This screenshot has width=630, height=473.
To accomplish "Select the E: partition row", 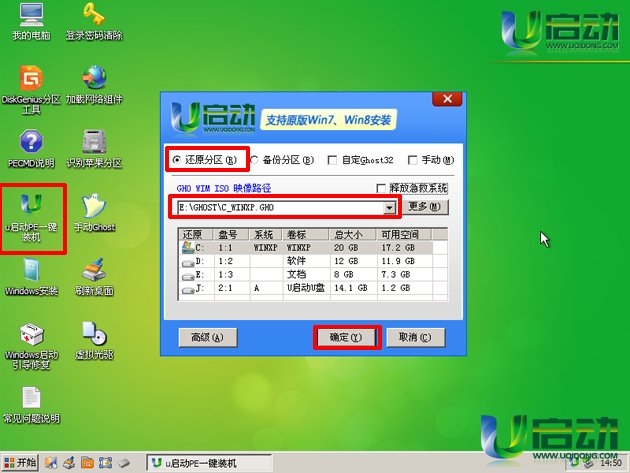I will [x=313, y=274].
